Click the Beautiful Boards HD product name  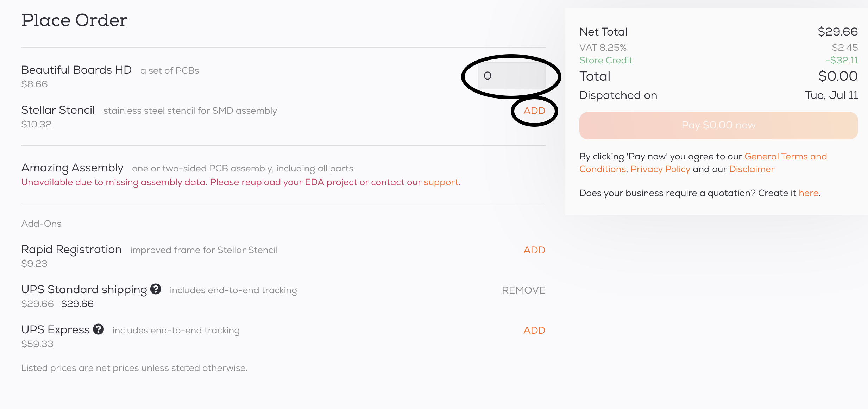click(x=76, y=70)
